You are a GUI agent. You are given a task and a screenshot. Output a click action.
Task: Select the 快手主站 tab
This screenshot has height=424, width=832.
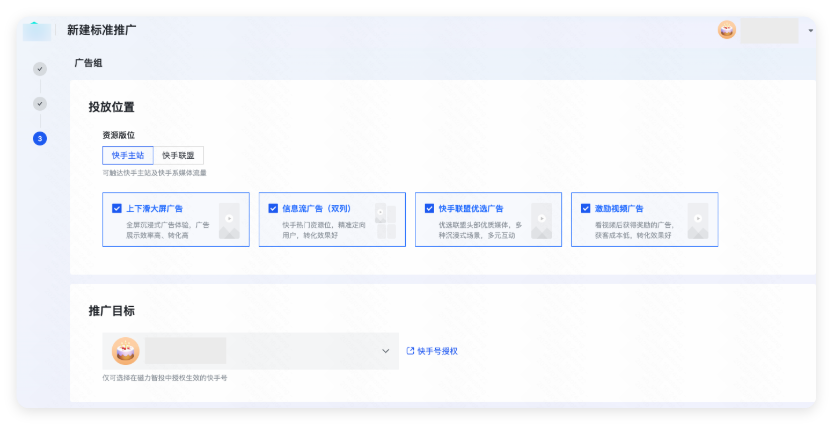pos(128,155)
